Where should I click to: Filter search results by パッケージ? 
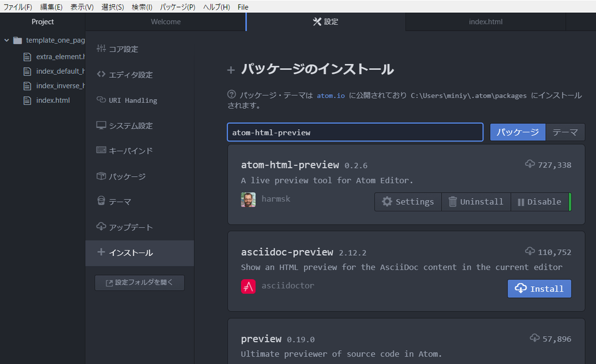pyautogui.click(x=517, y=132)
